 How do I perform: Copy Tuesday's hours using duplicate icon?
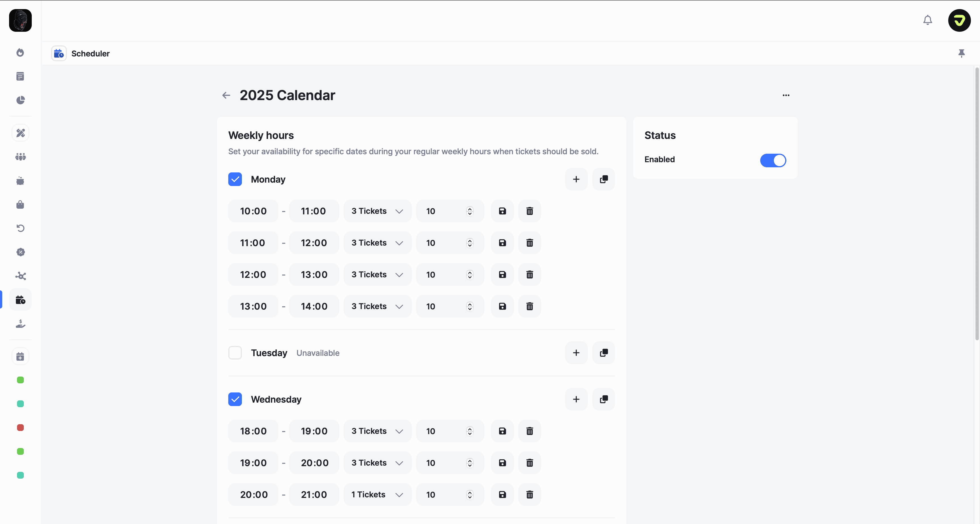click(x=603, y=353)
